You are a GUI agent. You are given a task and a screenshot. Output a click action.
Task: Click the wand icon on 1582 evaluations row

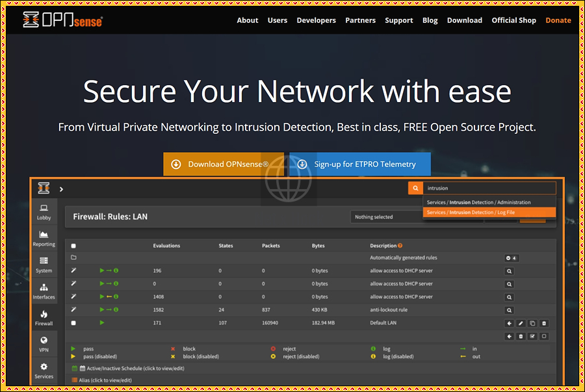(73, 309)
